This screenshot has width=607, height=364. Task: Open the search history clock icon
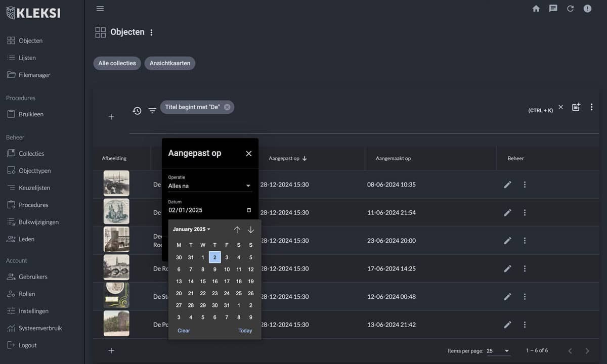[x=137, y=111]
